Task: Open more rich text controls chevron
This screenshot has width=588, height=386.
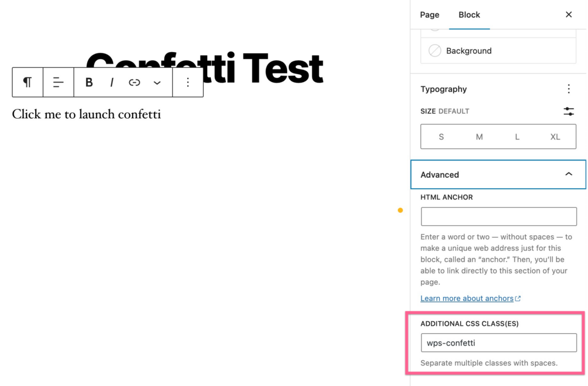Action: click(157, 83)
